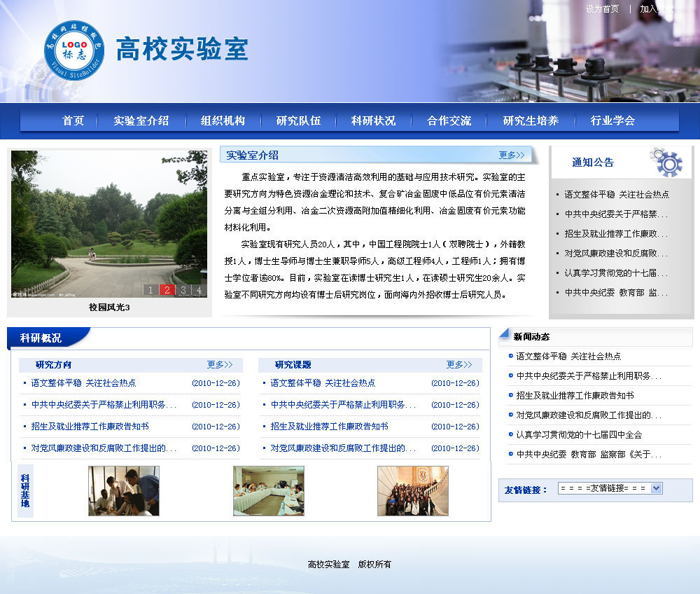Show slide 1 of campus slideshow
This screenshot has height=594, width=700.
pos(150,290)
